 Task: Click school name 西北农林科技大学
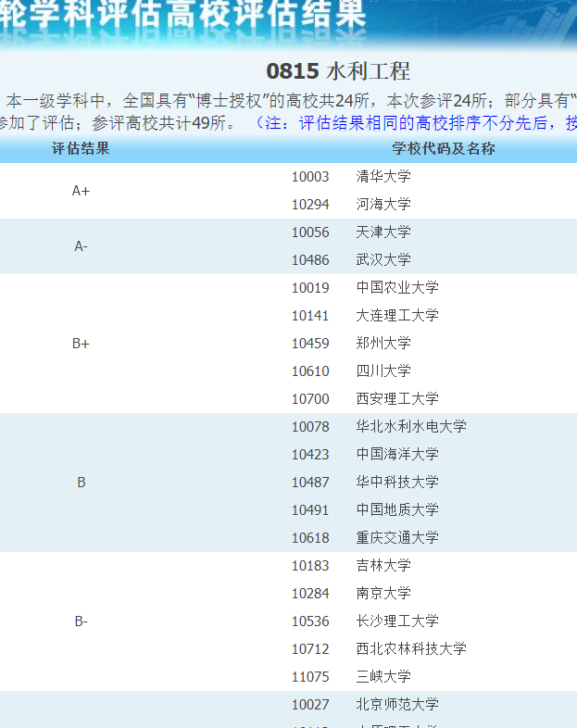411,648
